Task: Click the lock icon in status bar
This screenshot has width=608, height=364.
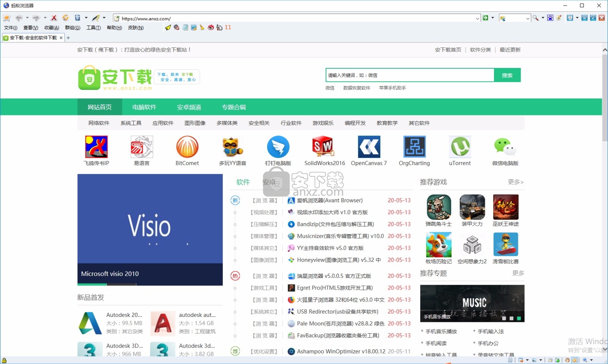Action: point(4,360)
